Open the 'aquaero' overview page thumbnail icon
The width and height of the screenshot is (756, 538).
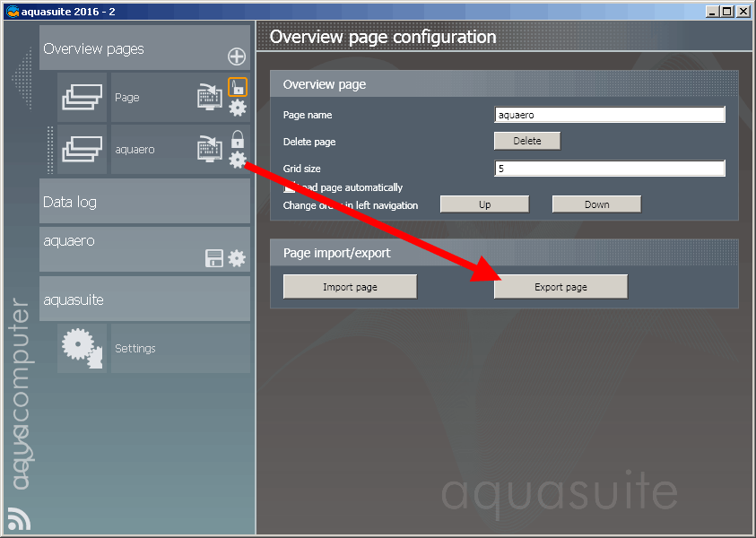82,150
